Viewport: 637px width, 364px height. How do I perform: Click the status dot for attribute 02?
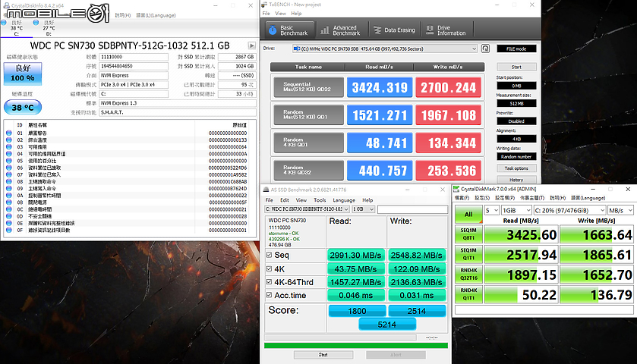[9, 140]
